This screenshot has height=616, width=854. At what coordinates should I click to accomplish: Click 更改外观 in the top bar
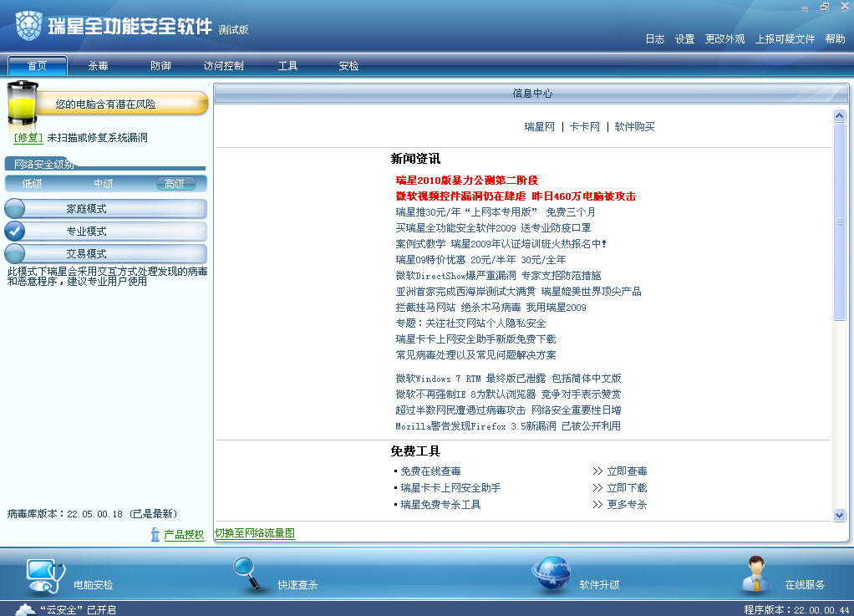(724, 38)
